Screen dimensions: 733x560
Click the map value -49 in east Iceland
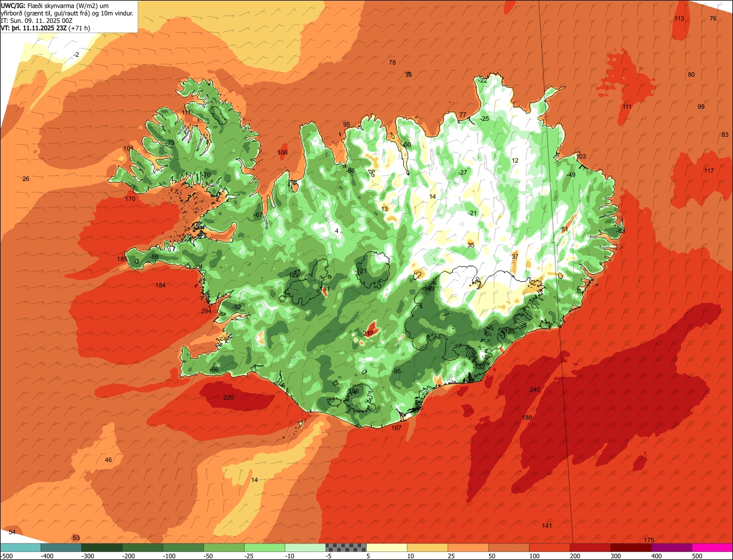[x=570, y=175]
